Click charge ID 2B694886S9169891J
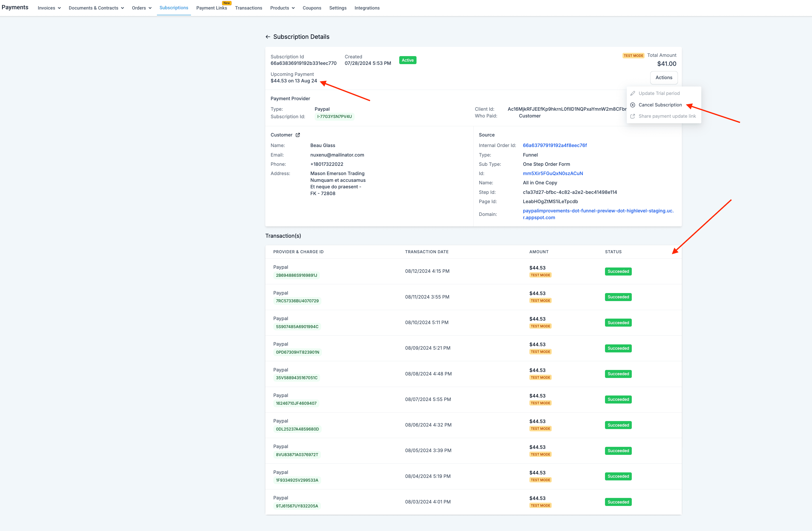Screen dimensions: 812x531 (296, 275)
